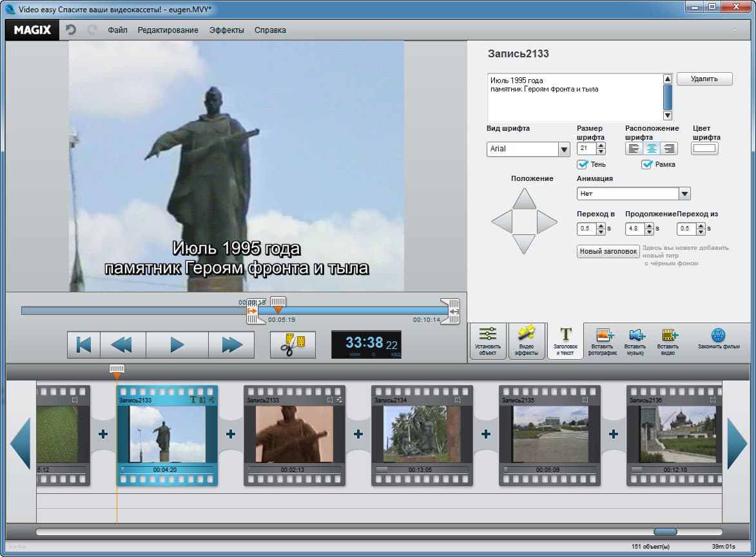
Task: Click Новый заголовок button
Action: (x=608, y=251)
